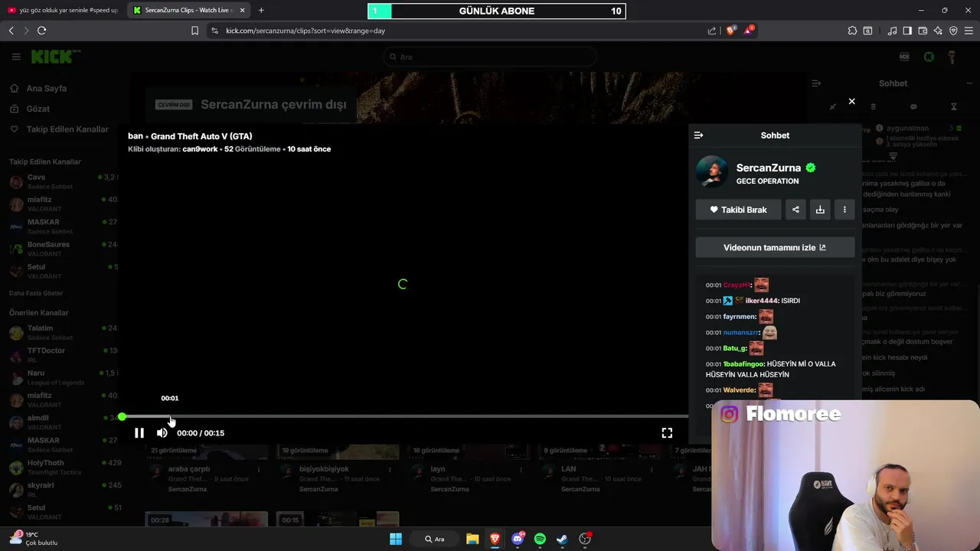Open options menu for araba çarptı clip
The width and height of the screenshot is (980, 551).
[258, 469]
